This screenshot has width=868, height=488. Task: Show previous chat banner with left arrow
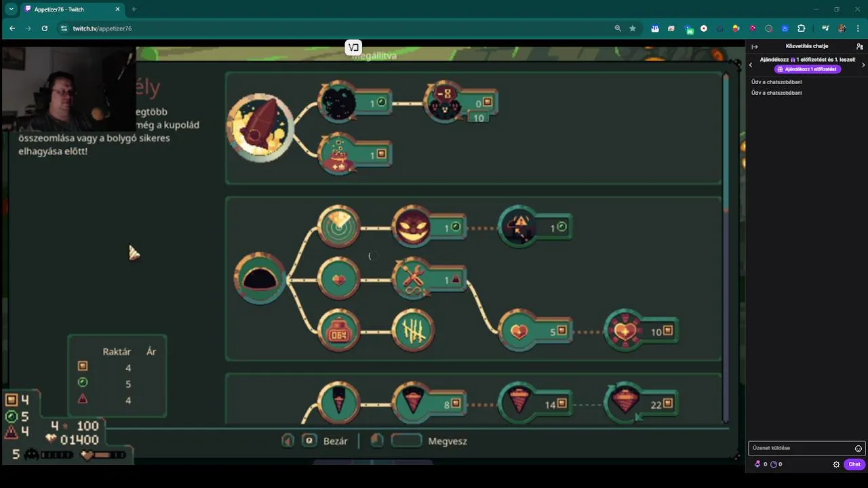(x=751, y=65)
